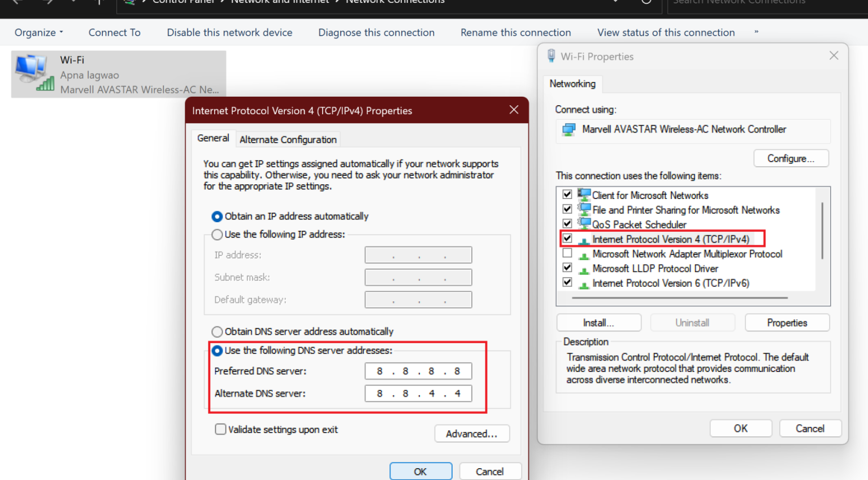Screen dimensions: 868x480
Task: Click the Multiplexor Protocol item icon
Action: coord(584,255)
